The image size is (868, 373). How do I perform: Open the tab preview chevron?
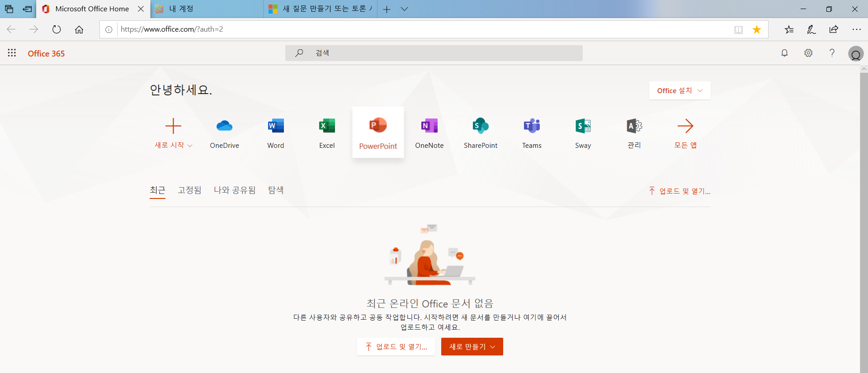[404, 9]
